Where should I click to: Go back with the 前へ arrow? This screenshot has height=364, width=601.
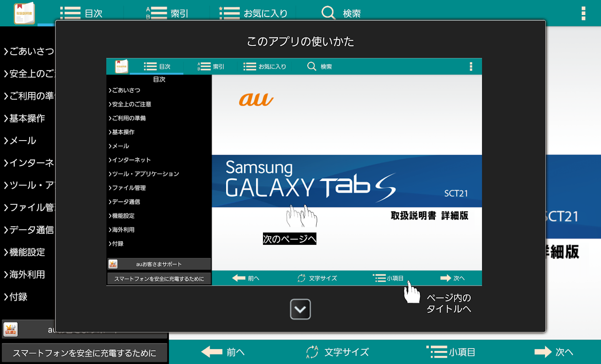tap(223, 352)
